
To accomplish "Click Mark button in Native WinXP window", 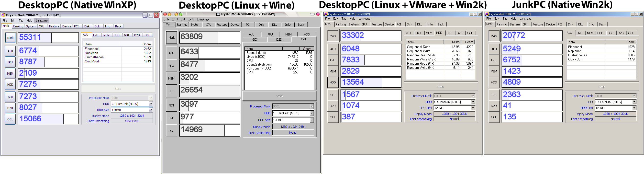I will 10,38.
